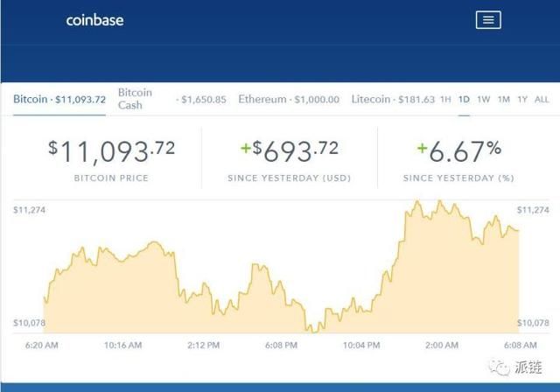View the Litecoin price tab
Image resolution: width=560 pixels, height=392 pixels.
(x=393, y=99)
